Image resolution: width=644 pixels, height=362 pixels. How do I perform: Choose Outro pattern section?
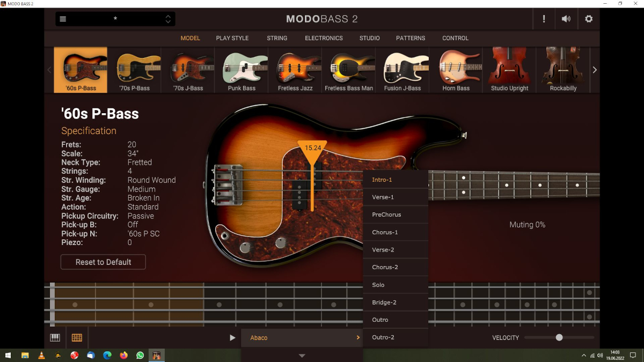(x=396, y=320)
